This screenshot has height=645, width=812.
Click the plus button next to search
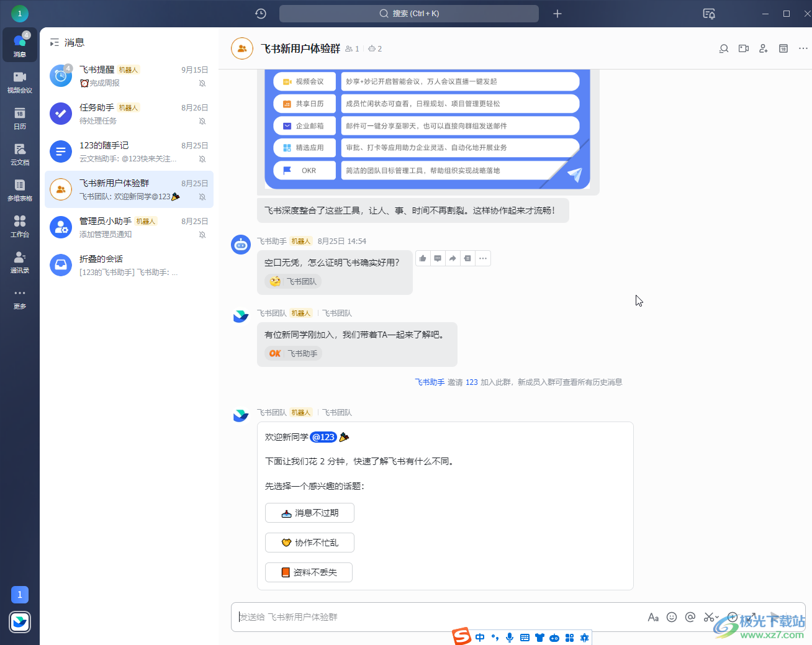pyautogui.click(x=557, y=14)
